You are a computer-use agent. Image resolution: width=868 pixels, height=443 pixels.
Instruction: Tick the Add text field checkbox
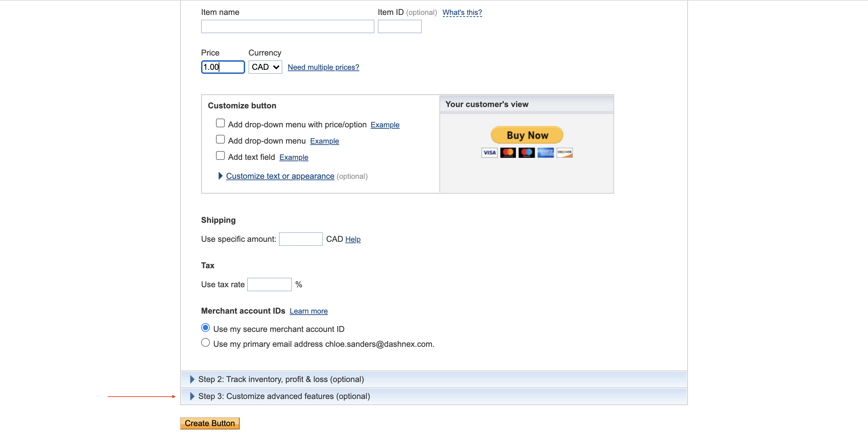[220, 155]
